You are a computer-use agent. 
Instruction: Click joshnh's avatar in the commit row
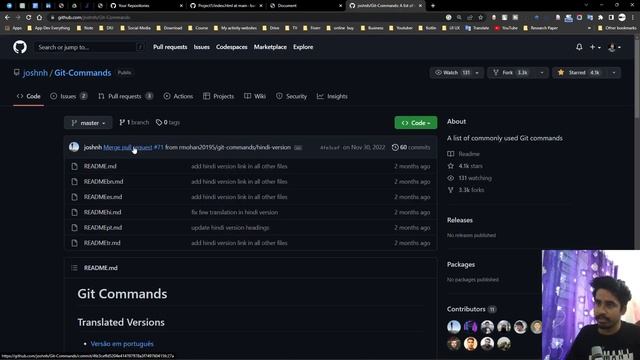74,147
